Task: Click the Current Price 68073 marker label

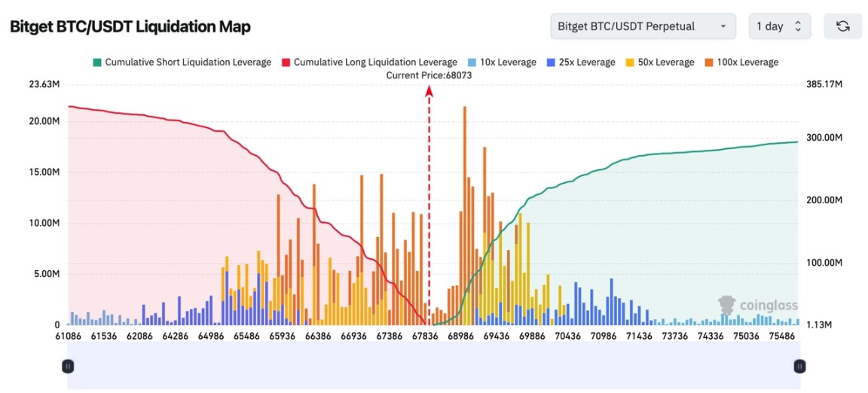Action: 429,75
